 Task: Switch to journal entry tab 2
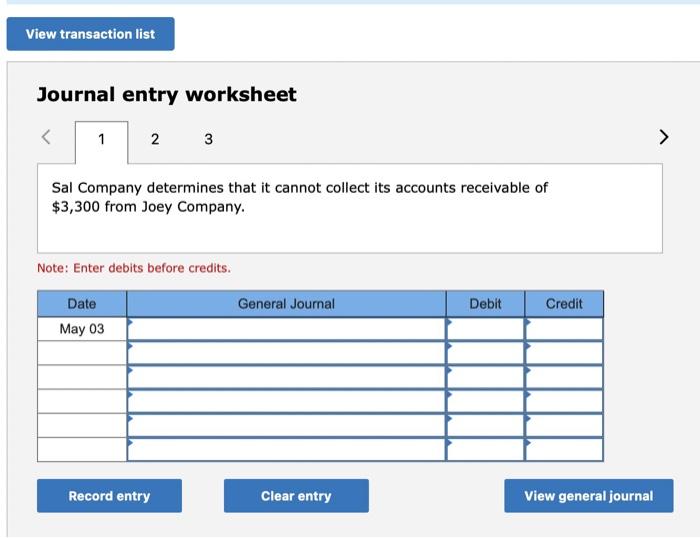[x=155, y=139]
